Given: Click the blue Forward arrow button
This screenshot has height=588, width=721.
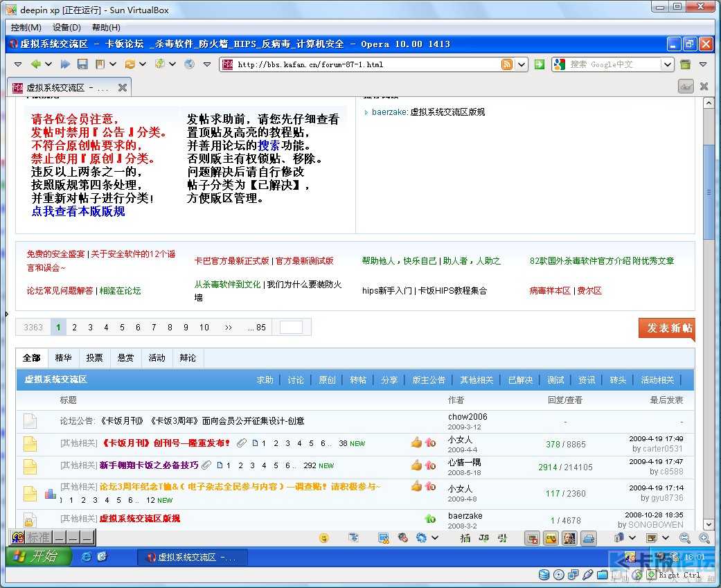Looking at the screenshot, I should click(x=65, y=64).
